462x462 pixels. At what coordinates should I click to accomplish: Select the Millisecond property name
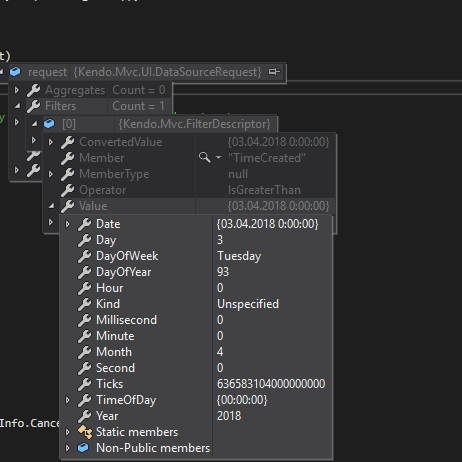point(126,320)
